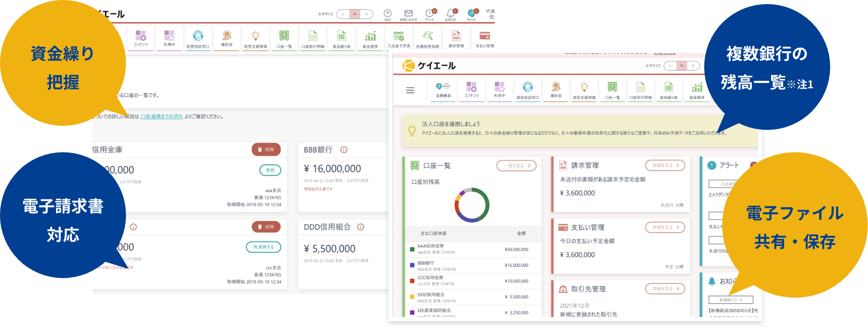Expand 一覧を見る in the 口座一覧 card
Screen dimensions: 868x331
click(x=516, y=165)
